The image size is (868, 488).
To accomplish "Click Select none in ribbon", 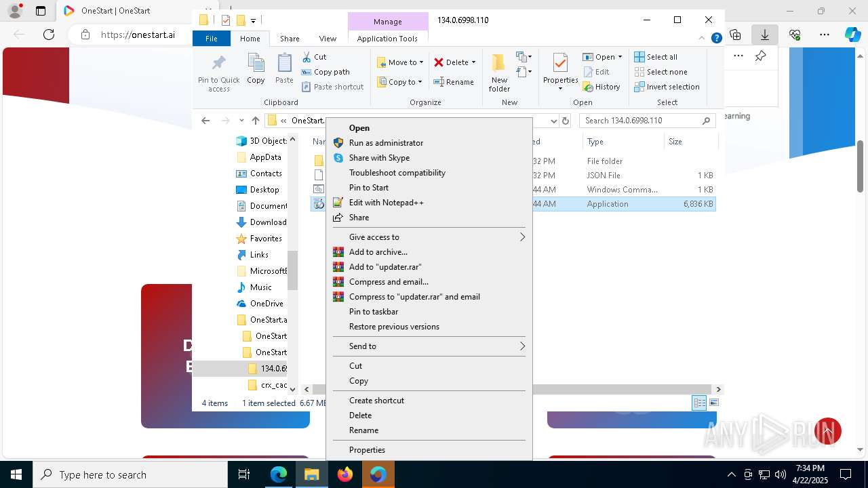I will (x=660, y=72).
